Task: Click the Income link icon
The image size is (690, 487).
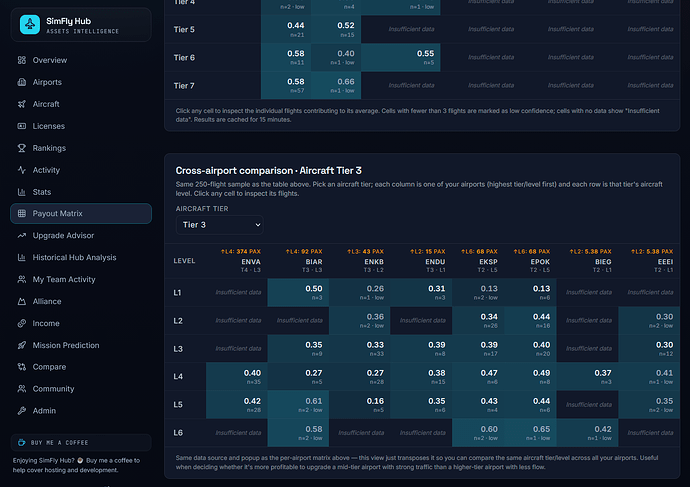Action: 22,323
